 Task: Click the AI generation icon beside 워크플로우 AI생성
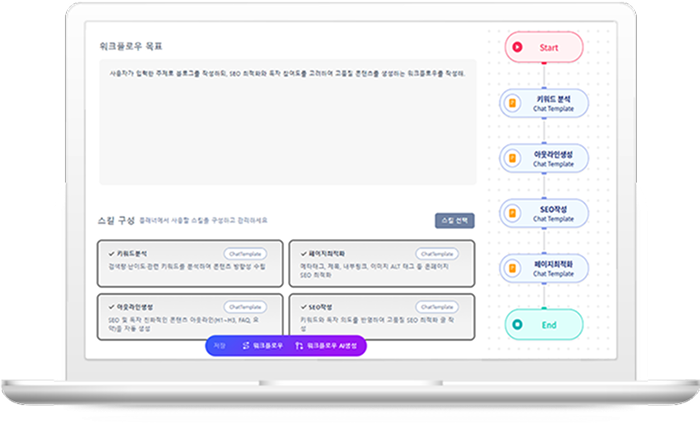tap(299, 346)
